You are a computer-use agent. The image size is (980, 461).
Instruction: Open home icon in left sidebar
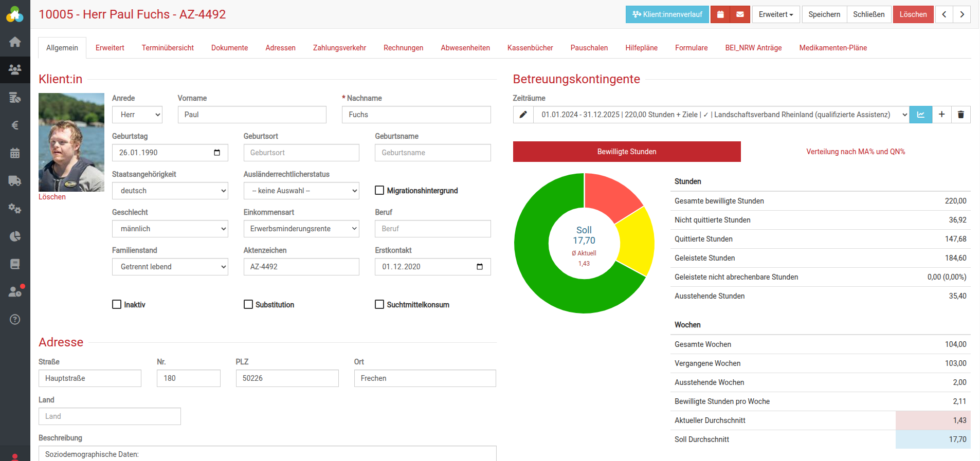pos(15,42)
